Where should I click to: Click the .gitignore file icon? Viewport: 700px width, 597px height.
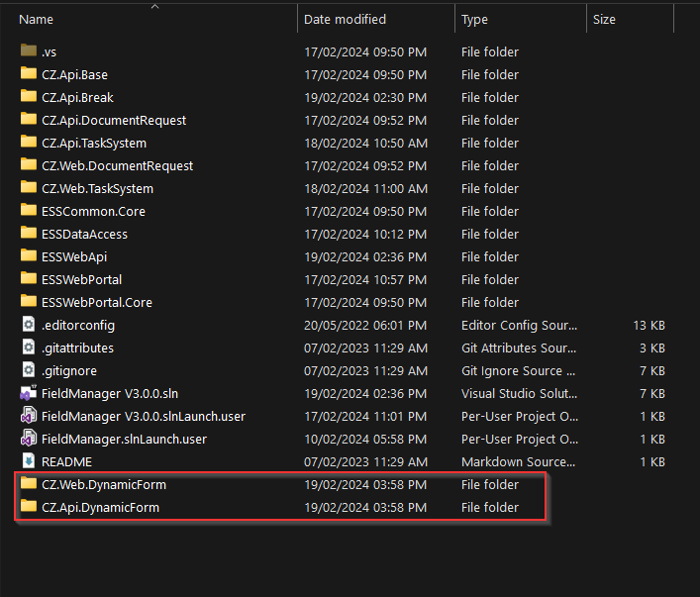point(29,369)
